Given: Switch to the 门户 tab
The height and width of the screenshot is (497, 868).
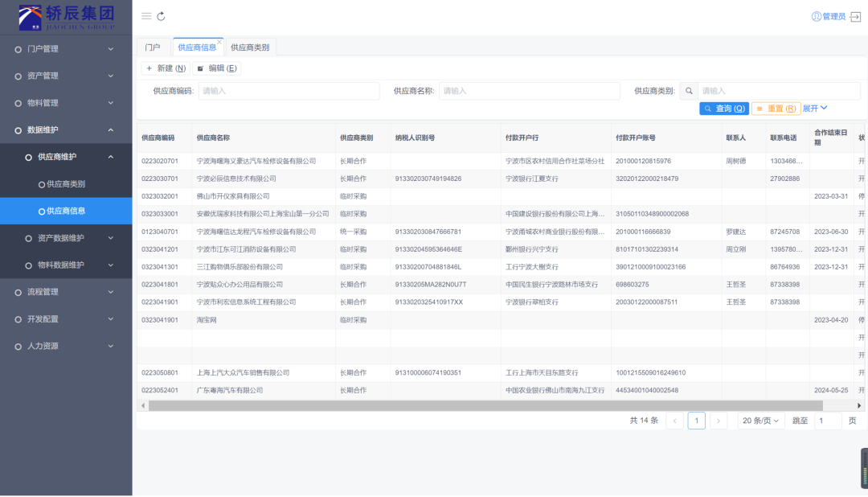Looking at the screenshot, I should tap(153, 47).
